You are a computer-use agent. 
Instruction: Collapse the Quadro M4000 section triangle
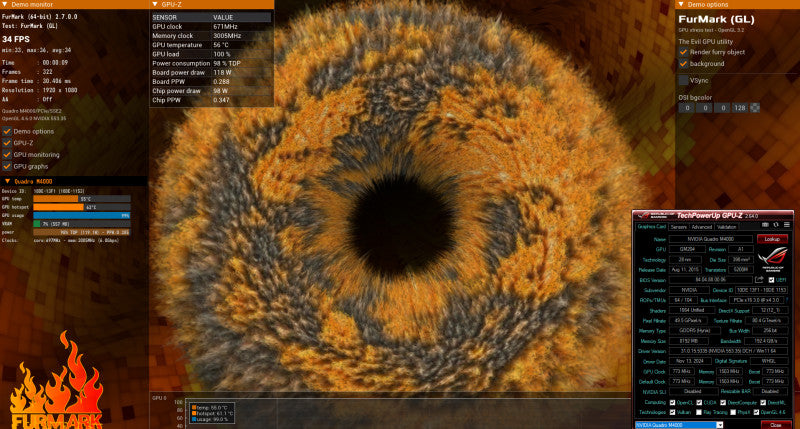coord(7,181)
